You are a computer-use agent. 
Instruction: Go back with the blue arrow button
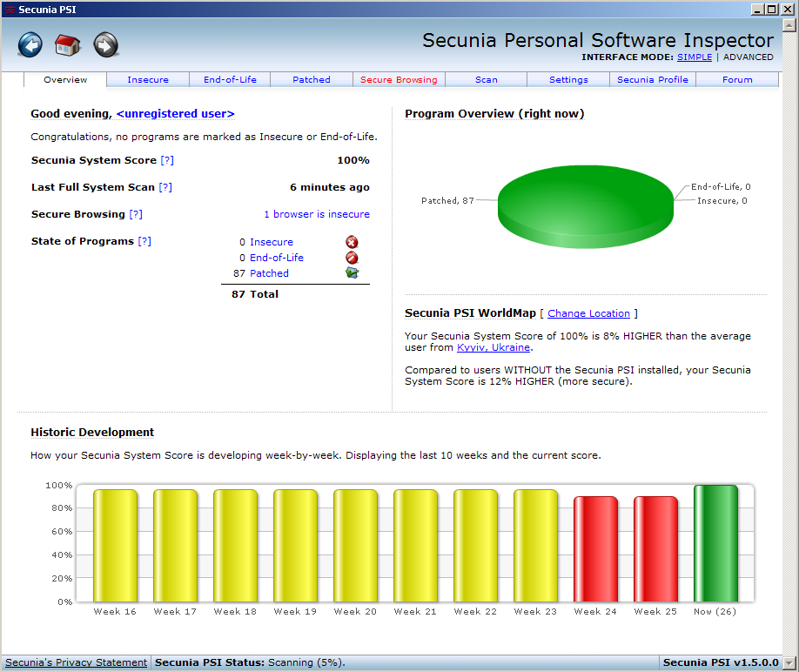[30, 45]
